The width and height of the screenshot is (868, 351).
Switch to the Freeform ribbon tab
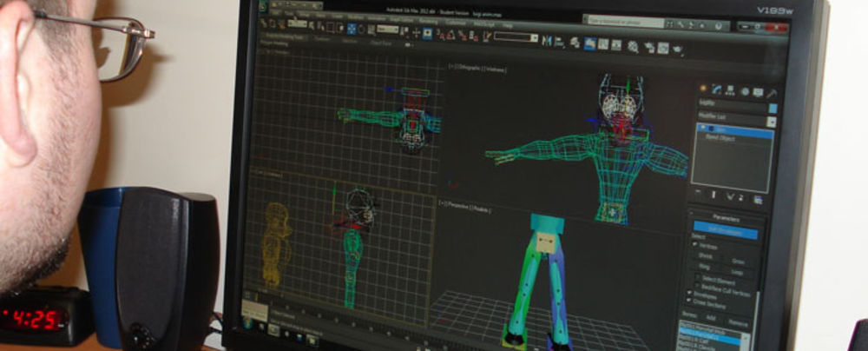pyautogui.click(x=322, y=39)
